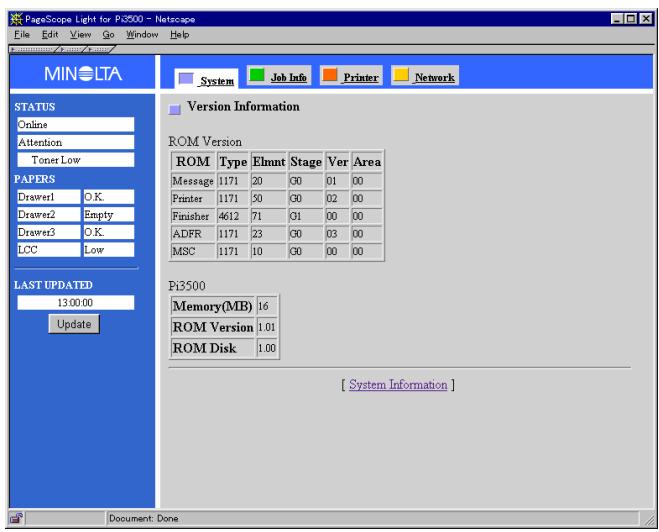Click the Memory(MB) value 16

pyautogui.click(x=266, y=306)
